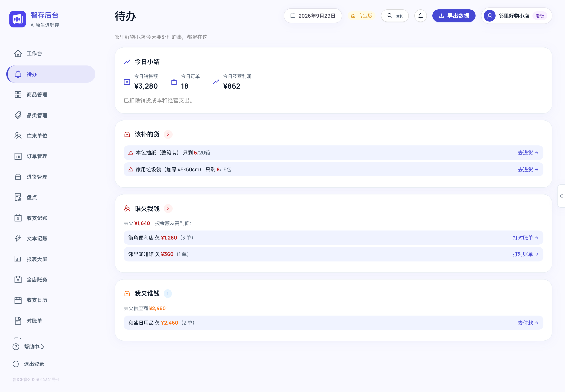Screen dimensions: 565x392
Task: Click the bar chart icon for 报表大屏
Action: pyautogui.click(x=18, y=259)
